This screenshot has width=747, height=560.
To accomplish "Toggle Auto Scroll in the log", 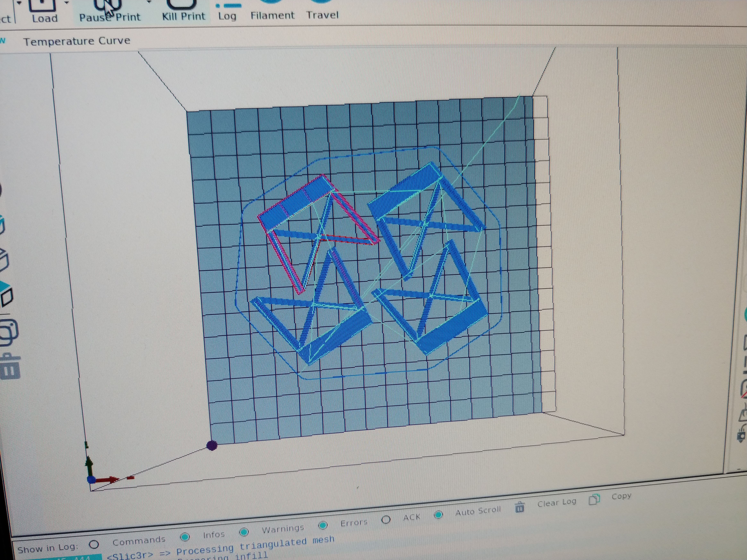I will [x=438, y=514].
